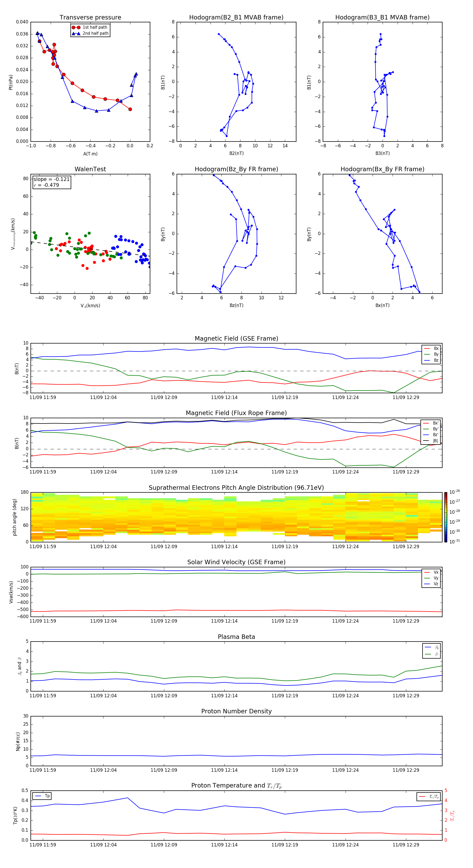Click 'Hodogram(B2_B1 MVAB frame)' title

click(x=236, y=18)
